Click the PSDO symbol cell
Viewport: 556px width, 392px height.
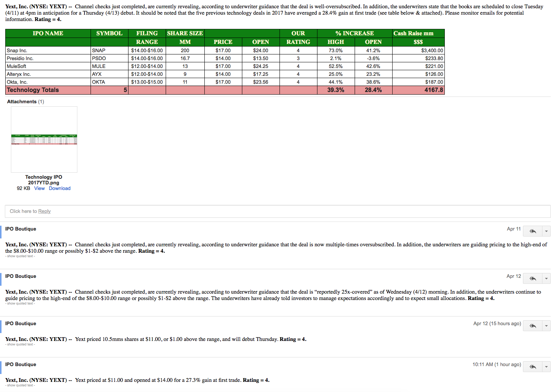(109, 58)
